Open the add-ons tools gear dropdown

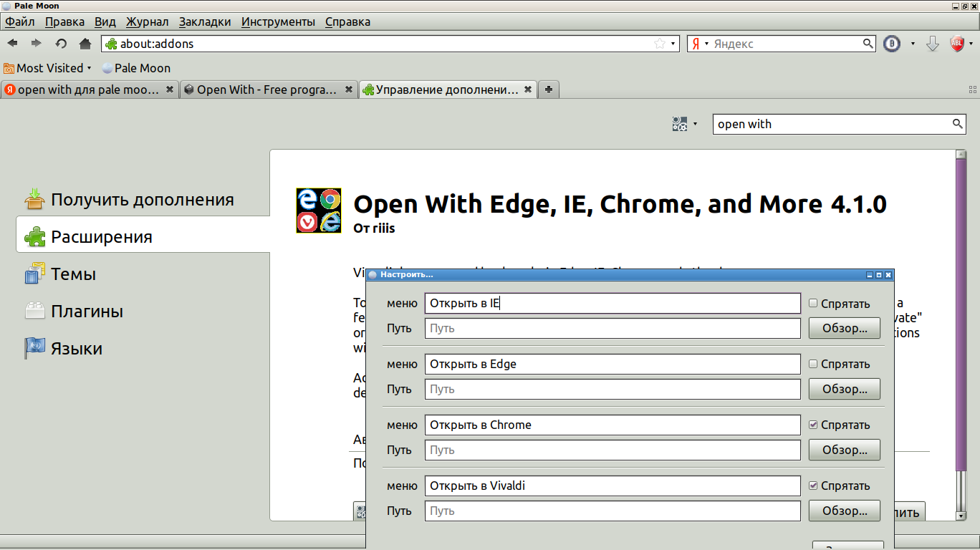point(683,124)
